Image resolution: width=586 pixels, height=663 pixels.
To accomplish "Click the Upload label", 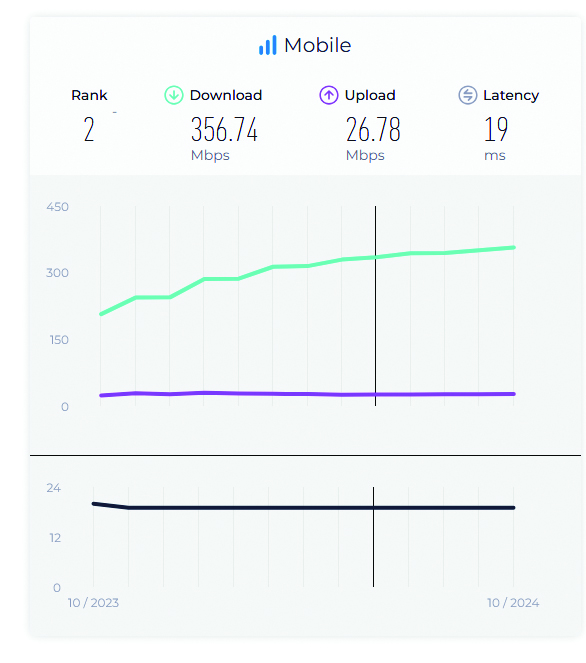I will 370,96.
